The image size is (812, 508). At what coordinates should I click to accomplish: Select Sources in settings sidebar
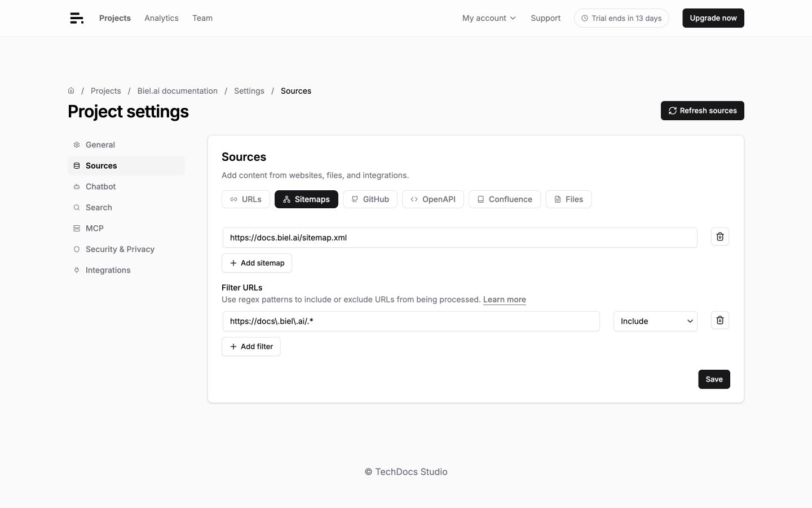[126, 165]
